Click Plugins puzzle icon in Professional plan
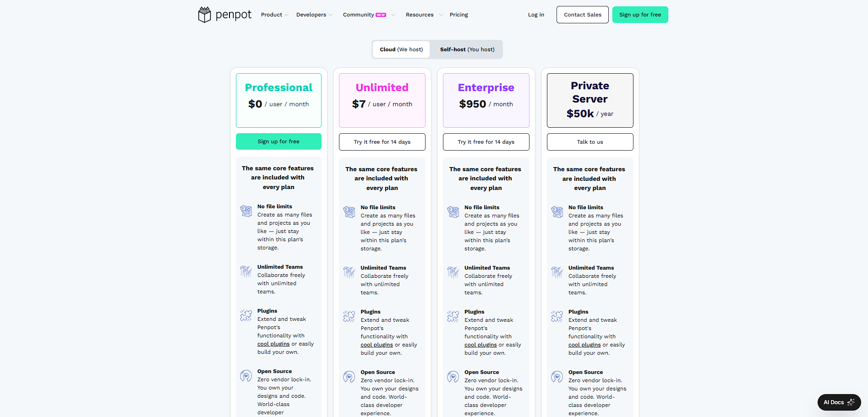868x417 pixels. pyautogui.click(x=246, y=315)
